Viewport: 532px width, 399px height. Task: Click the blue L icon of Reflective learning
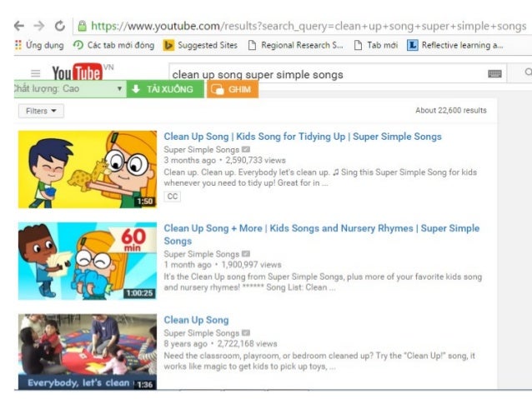click(412, 45)
